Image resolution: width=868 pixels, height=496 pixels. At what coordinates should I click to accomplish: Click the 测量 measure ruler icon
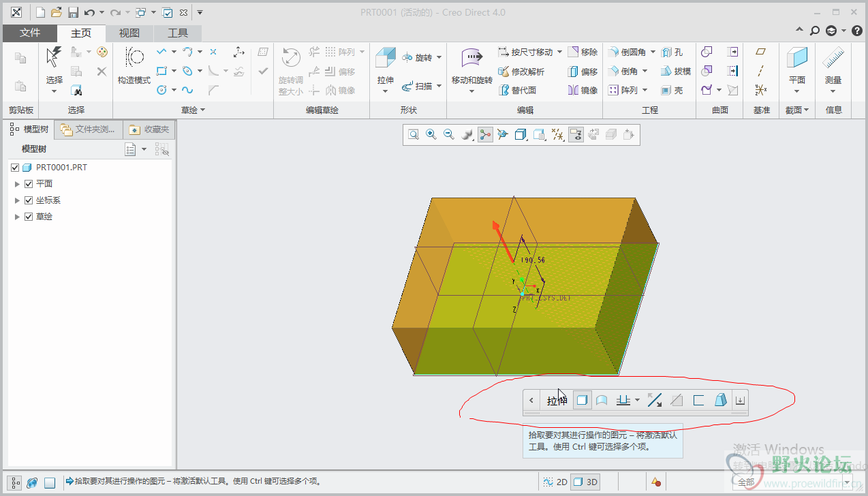click(x=833, y=58)
